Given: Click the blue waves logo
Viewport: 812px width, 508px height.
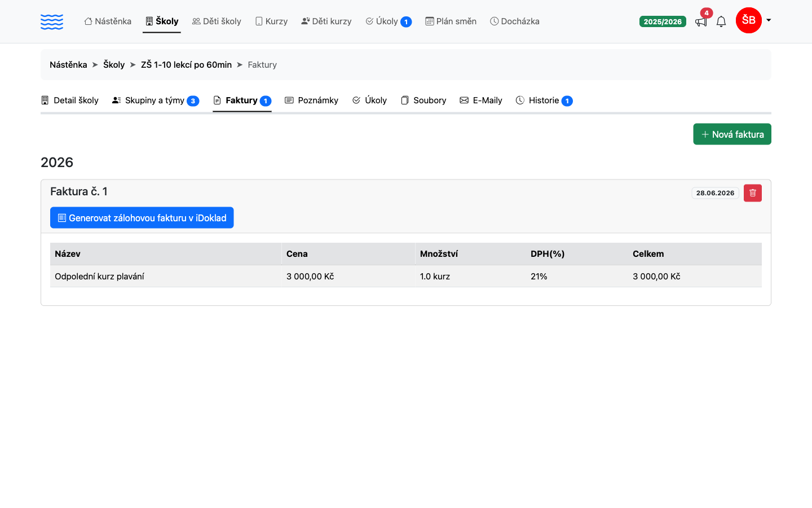Looking at the screenshot, I should pyautogui.click(x=52, y=21).
